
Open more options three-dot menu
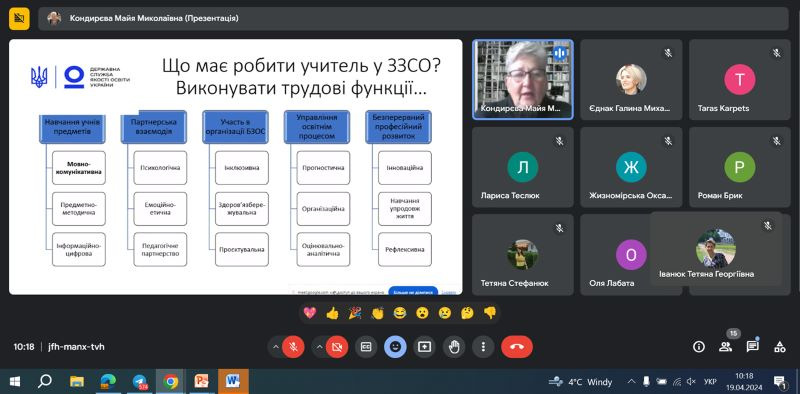point(483,347)
